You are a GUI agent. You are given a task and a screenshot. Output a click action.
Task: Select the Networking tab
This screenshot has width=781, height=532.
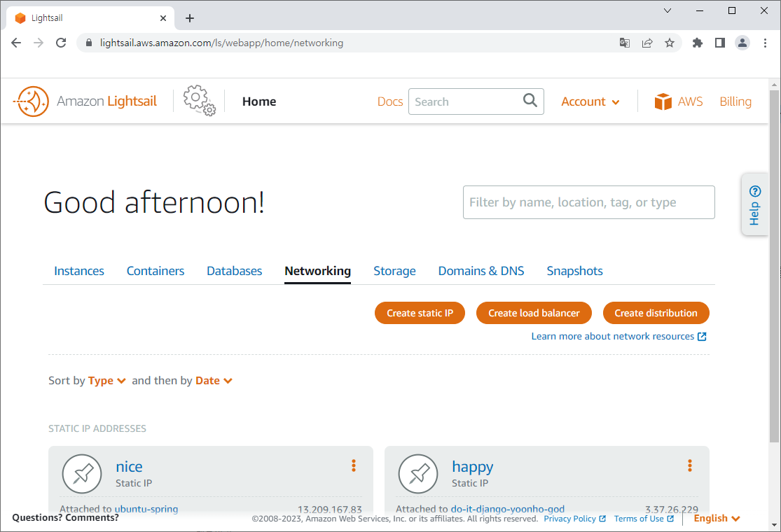318,271
